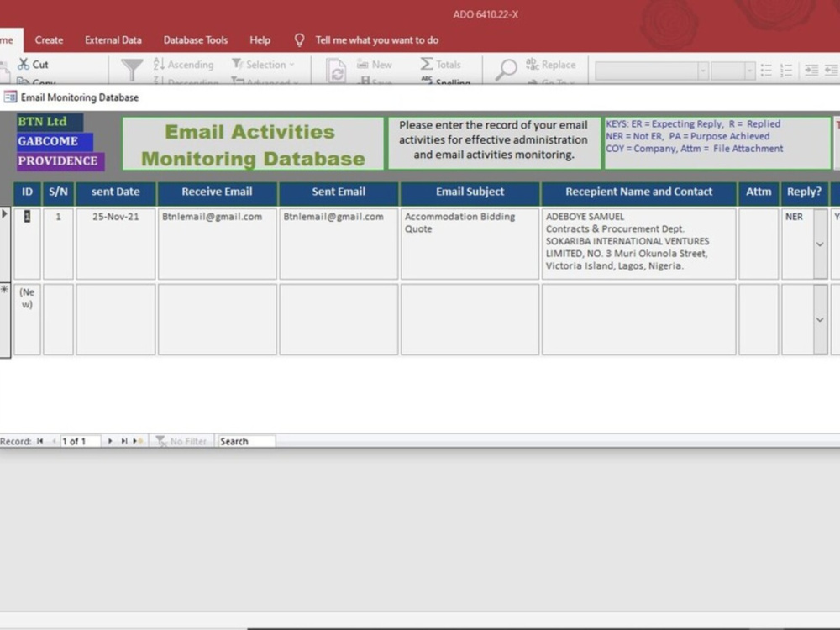Click the Reply? column header
Viewport: 840px width, 630px height.
804,192
